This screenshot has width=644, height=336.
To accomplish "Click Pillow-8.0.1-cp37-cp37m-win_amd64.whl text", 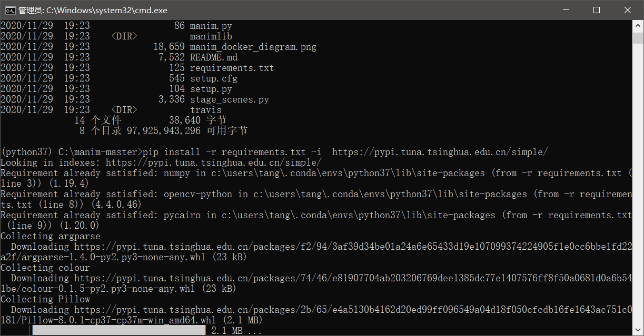I will click(x=119, y=320).
